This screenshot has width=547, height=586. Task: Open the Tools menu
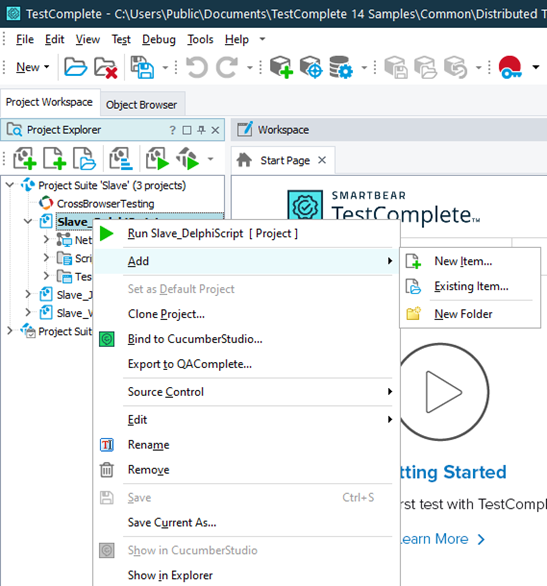200,39
